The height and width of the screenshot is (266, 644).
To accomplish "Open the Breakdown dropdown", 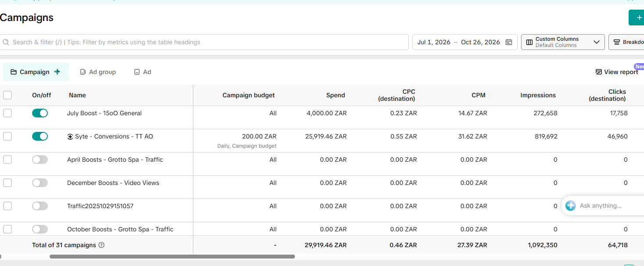I will coord(626,42).
